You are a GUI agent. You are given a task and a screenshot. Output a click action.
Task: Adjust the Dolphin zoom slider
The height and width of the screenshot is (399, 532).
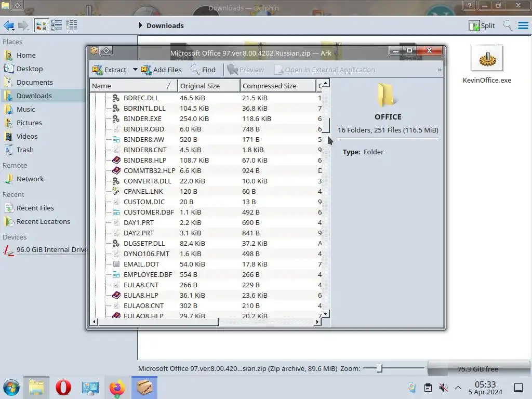(x=380, y=368)
